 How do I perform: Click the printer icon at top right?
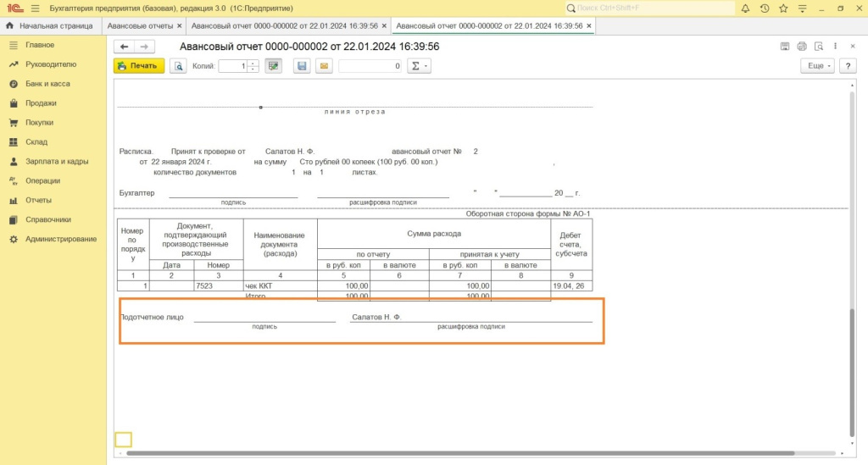[x=820, y=47]
